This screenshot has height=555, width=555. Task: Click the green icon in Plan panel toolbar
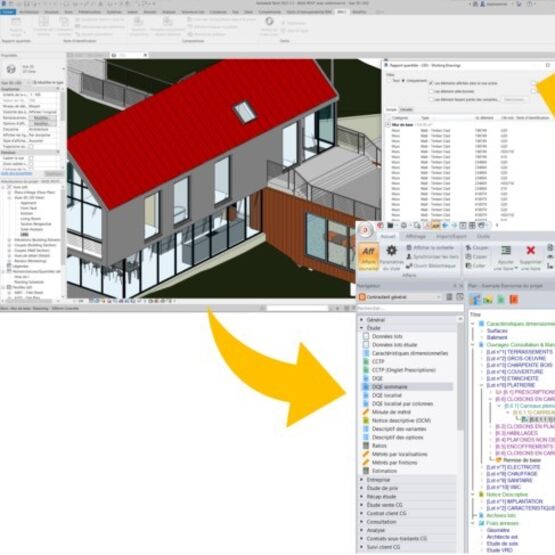click(501, 300)
